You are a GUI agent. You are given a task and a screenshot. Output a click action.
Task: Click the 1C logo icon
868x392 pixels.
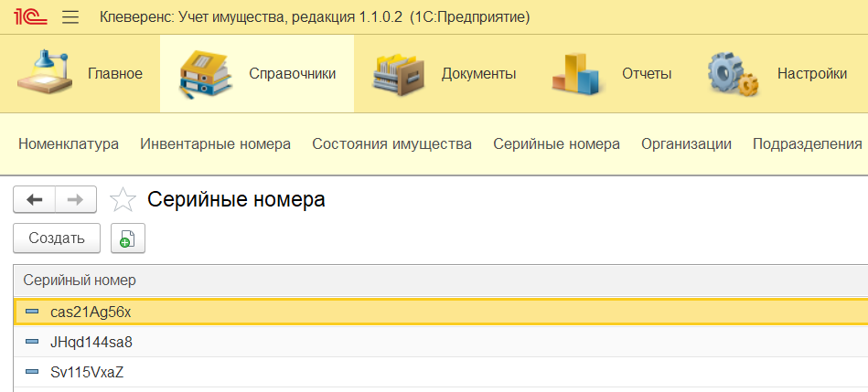(x=31, y=17)
